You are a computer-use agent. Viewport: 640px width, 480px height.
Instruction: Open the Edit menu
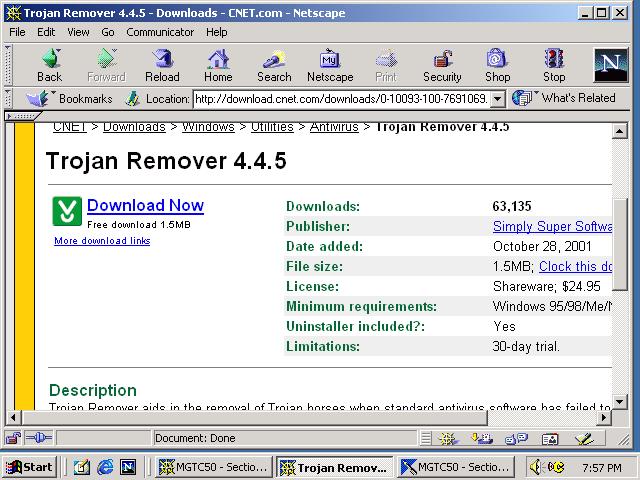46,32
